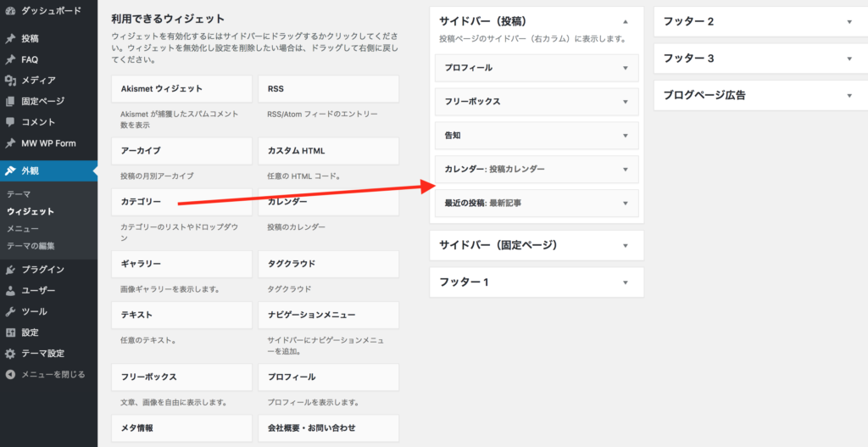The height and width of the screenshot is (447, 868).
Task: Click the カスタム HTML available widget
Action: 328,152
